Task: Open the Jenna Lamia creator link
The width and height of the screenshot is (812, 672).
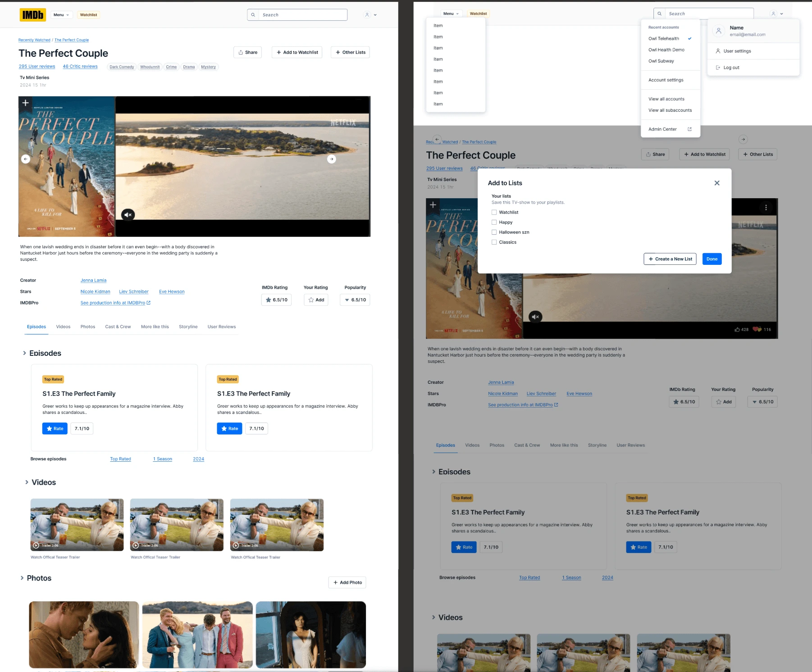Action: 93,280
